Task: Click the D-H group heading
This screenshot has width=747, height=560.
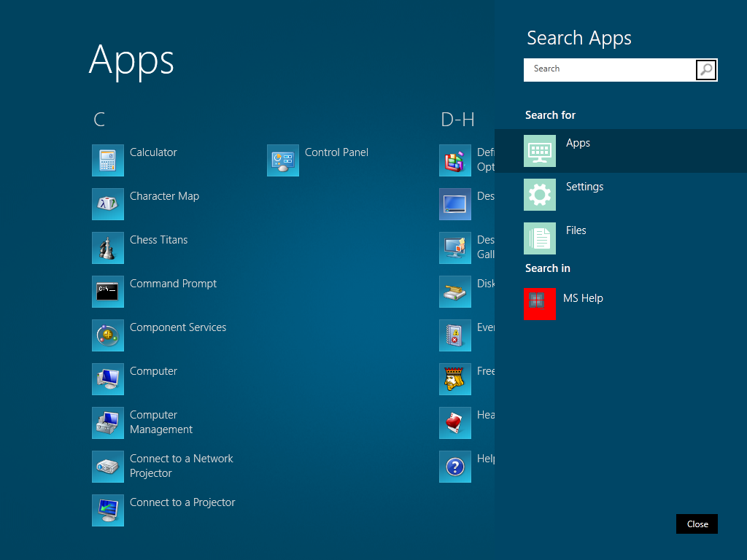Action: tap(457, 120)
